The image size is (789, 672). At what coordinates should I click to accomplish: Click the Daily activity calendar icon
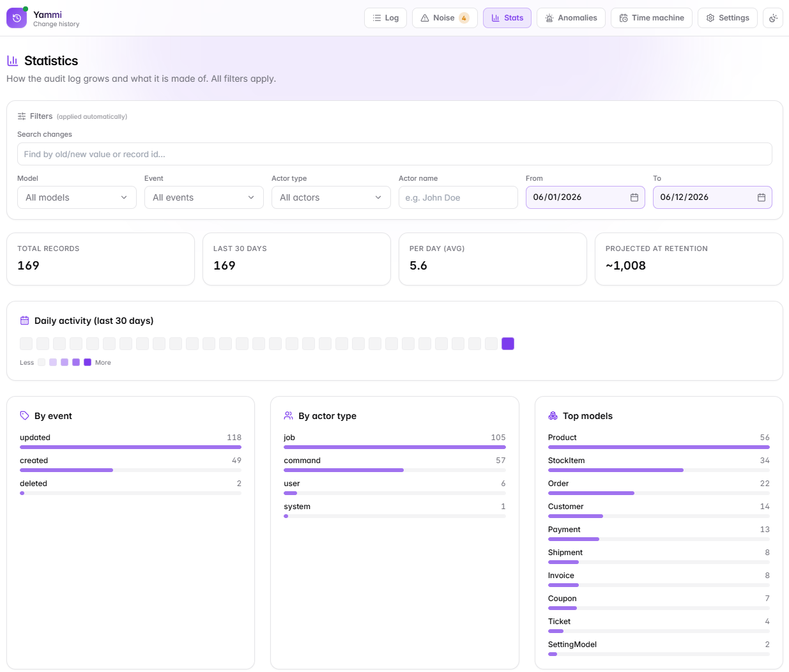[x=24, y=321]
